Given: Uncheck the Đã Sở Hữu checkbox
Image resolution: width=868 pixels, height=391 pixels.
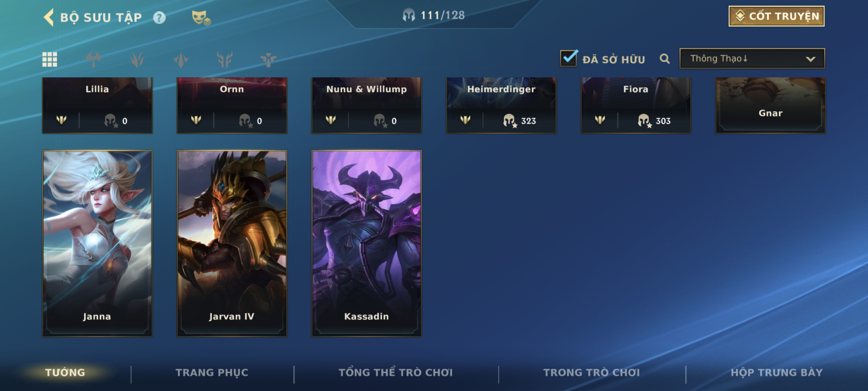Looking at the screenshot, I should click(569, 58).
